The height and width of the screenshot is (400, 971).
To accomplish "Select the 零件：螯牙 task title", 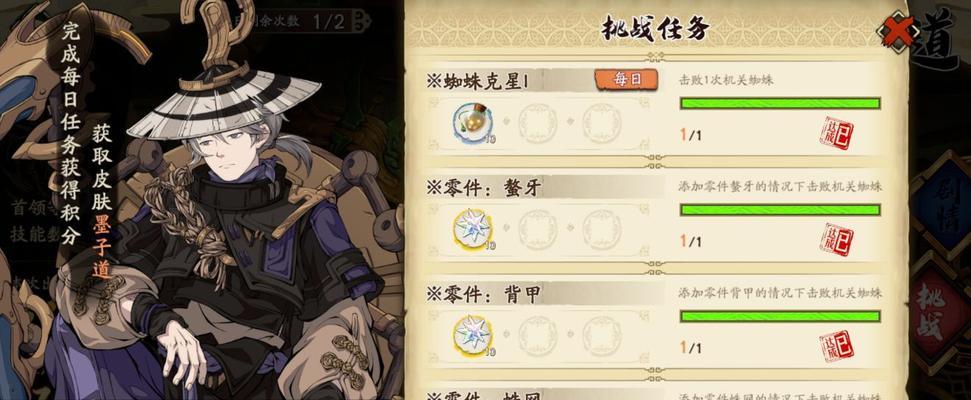I will click(484, 187).
